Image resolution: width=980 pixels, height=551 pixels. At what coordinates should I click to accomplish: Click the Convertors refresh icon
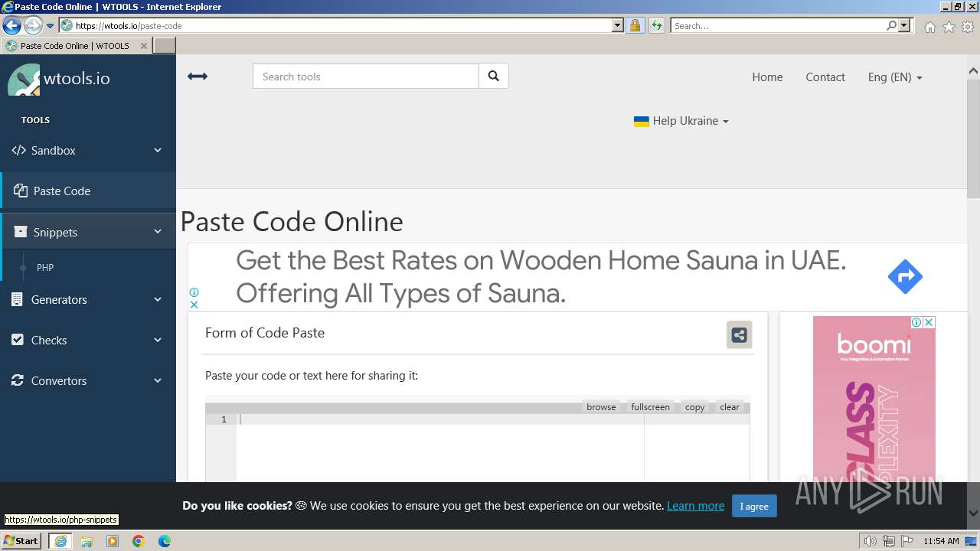click(17, 380)
